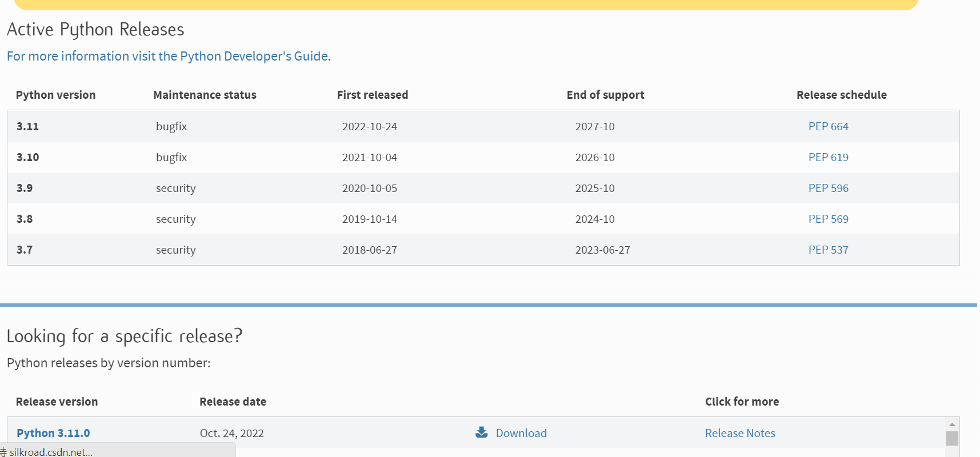
Task: Click the release list scrollbar up arrow
Action: coord(952,424)
